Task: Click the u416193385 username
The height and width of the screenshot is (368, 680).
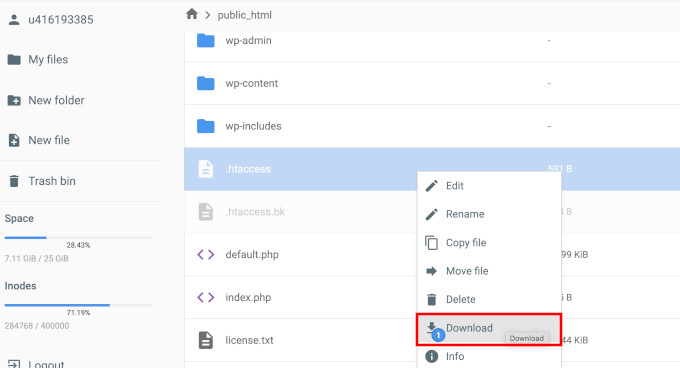Action: (x=61, y=20)
